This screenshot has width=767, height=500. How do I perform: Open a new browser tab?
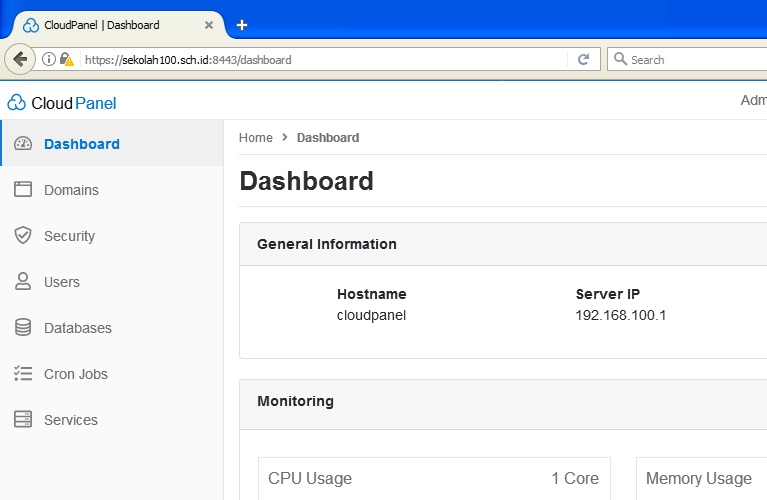click(x=242, y=25)
